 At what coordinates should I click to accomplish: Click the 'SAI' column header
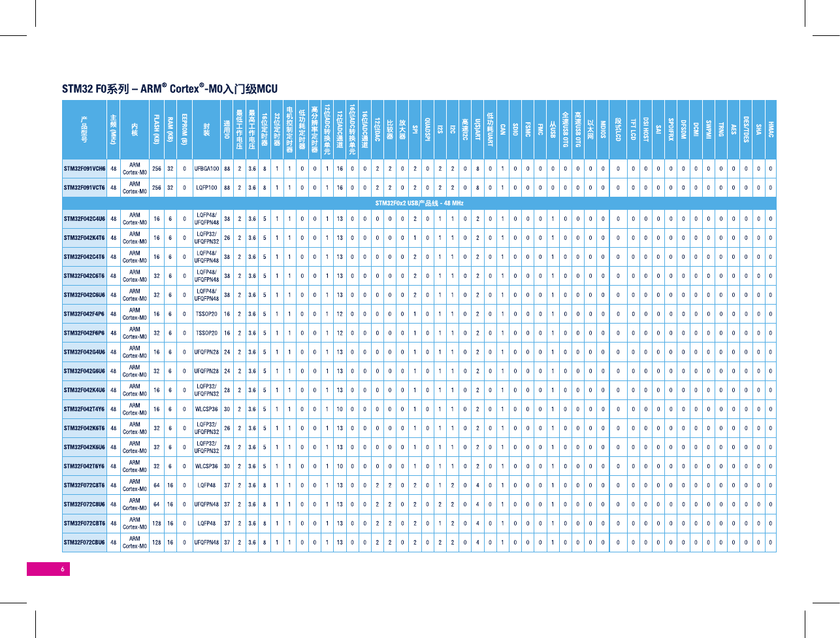click(658, 129)
